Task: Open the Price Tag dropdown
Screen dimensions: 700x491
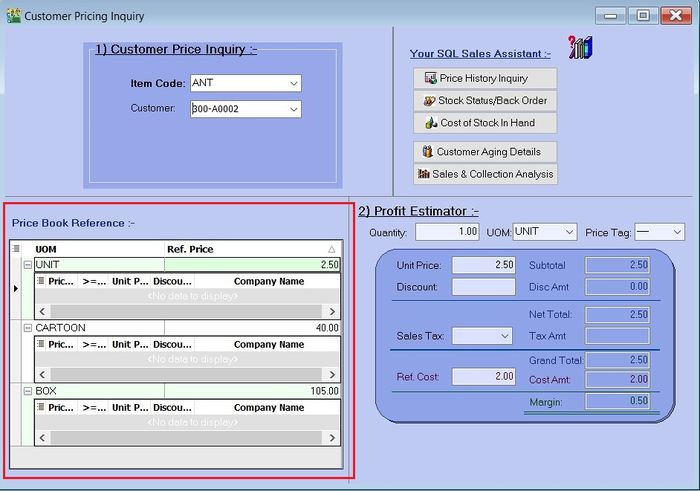Action: (x=677, y=232)
